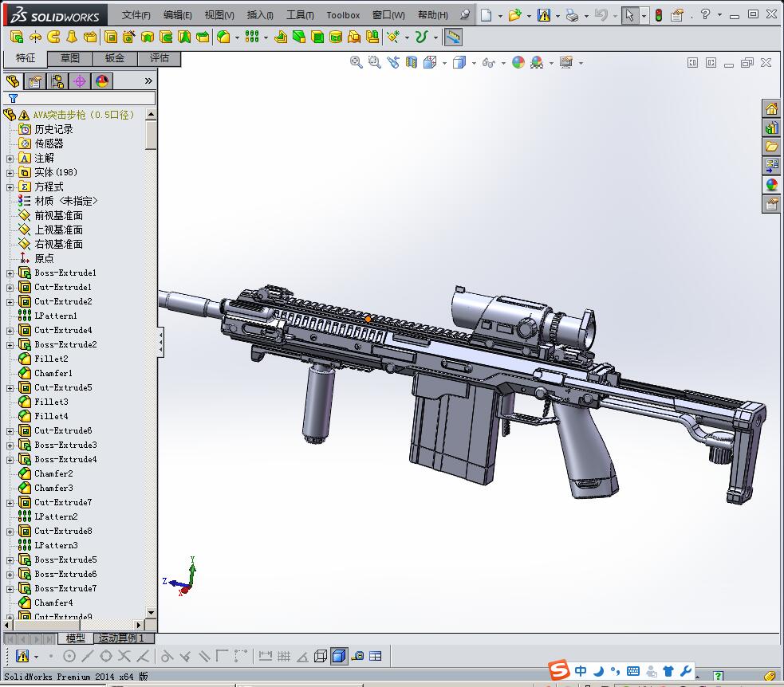Screen dimensions: 784x687
Task: Expand the 实体(198) folder
Action: [x=10, y=172]
